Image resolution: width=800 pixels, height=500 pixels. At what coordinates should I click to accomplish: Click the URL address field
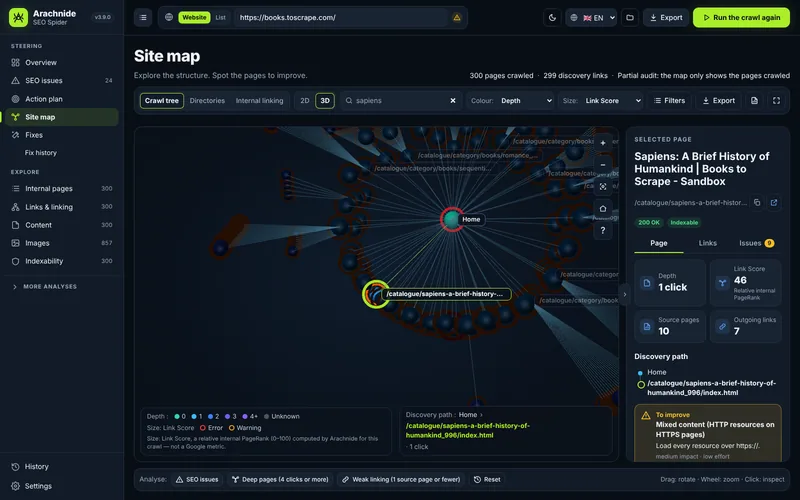[340, 17]
